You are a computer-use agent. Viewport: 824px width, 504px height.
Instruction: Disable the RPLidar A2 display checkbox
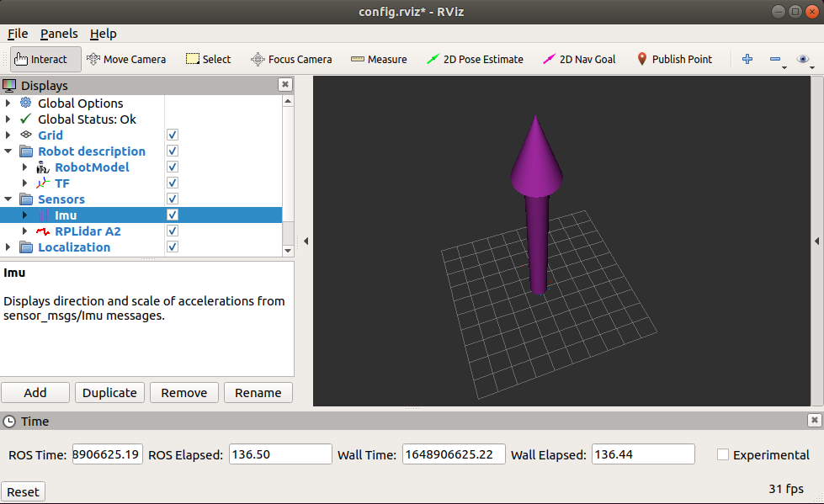(173, 231)
